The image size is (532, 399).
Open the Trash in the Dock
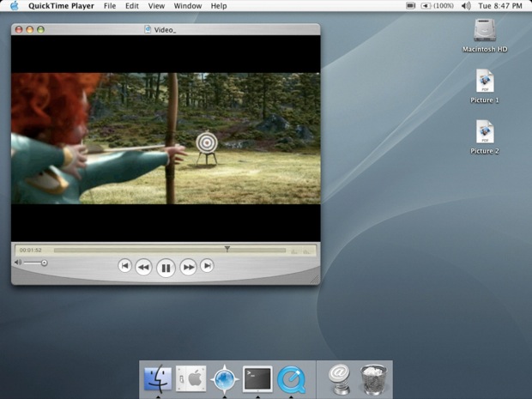(373, 379)
